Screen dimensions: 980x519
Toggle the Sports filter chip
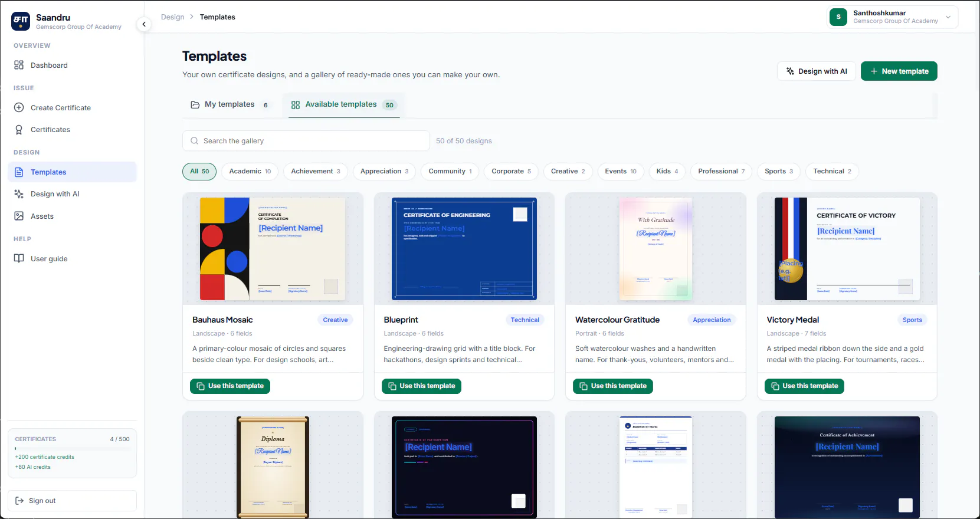[x=779, y=171]
